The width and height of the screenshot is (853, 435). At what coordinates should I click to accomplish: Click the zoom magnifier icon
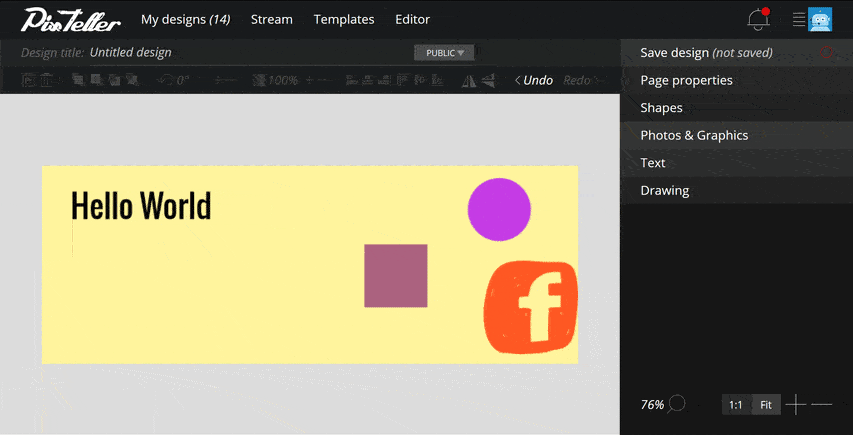[676, 404]
